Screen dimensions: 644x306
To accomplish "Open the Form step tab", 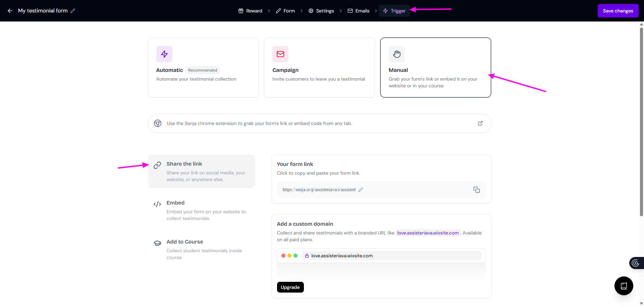I will (x=285, y=11).
